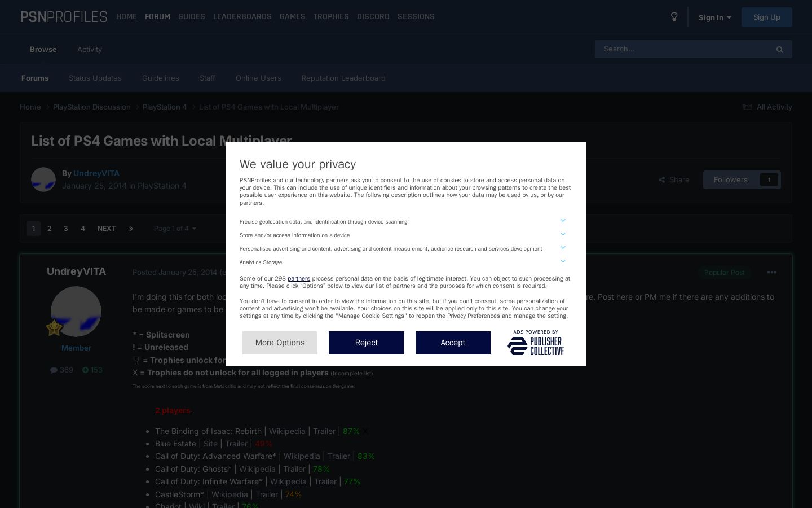Image resolution: width=812 pixels, height=508 pixels.
Task: Click the PlayStation 4 breadcrumb
Action: [x=165, y=107]
